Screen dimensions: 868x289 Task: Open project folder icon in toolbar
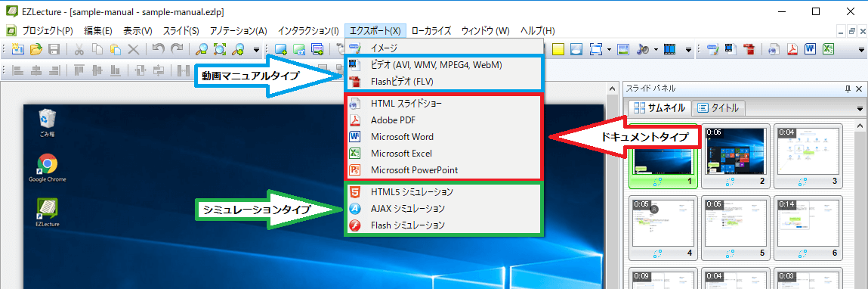36,49
